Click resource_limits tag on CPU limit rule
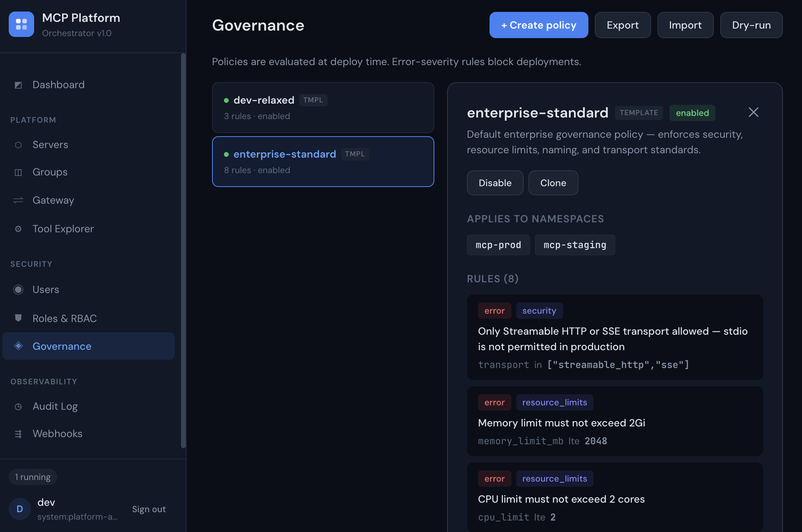 (x=555, y=479)
